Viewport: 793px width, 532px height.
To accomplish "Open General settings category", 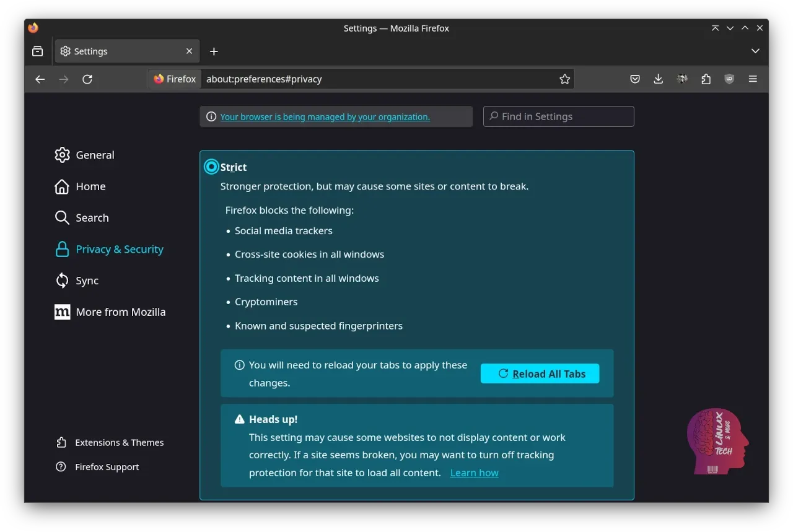I will 85,155.
